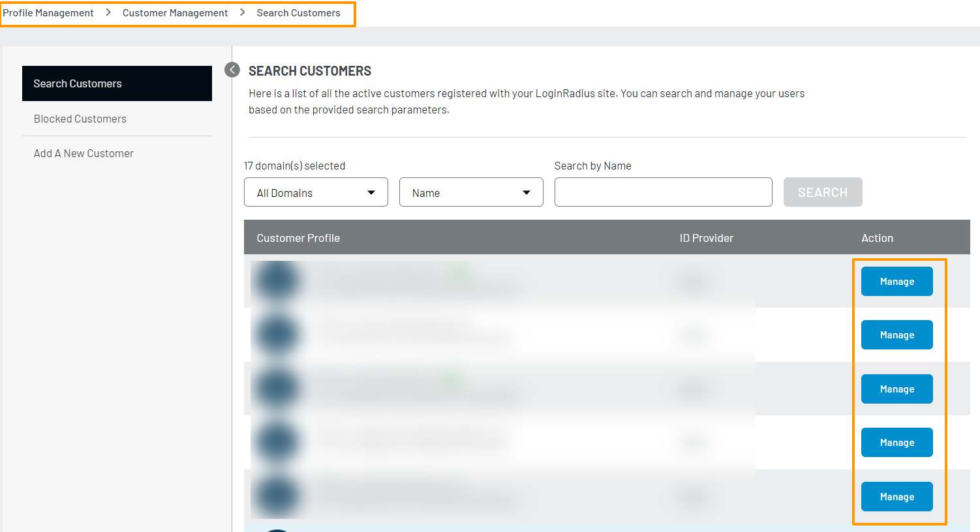Open the Name search filter dropdown
This screenshot has height=532, width=980.
tap(471, 192)
